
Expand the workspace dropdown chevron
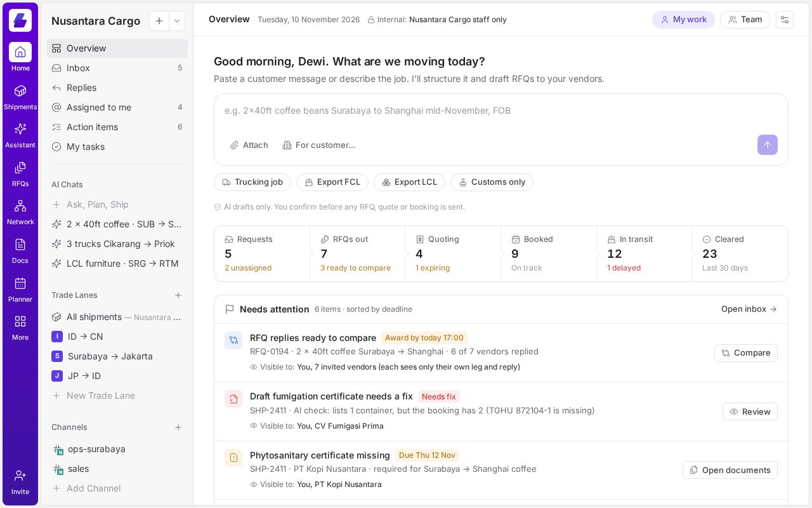[x=177, y=21]
